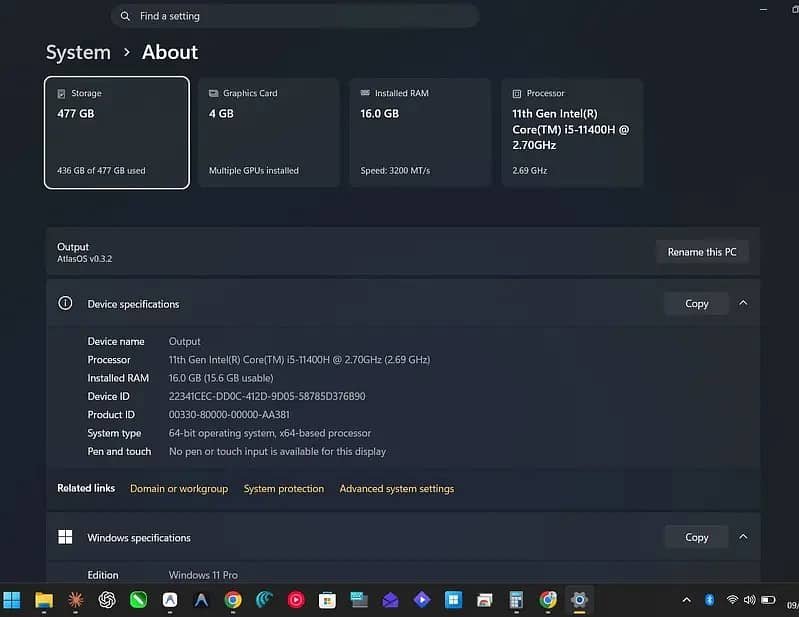Select the Product ID value 00330-80000-00000-AA381
This screenshot has width=799, height=617.
tap(229, 415)
